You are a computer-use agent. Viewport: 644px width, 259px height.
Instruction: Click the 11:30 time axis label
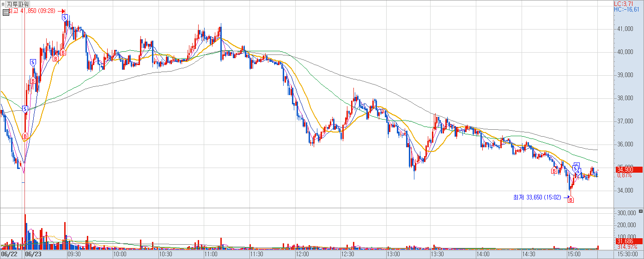click(x=256, y=254)
